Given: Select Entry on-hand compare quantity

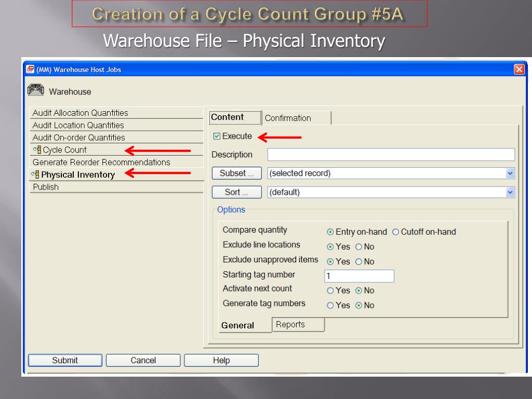Looking at the screenshot, I should point(330,232).
